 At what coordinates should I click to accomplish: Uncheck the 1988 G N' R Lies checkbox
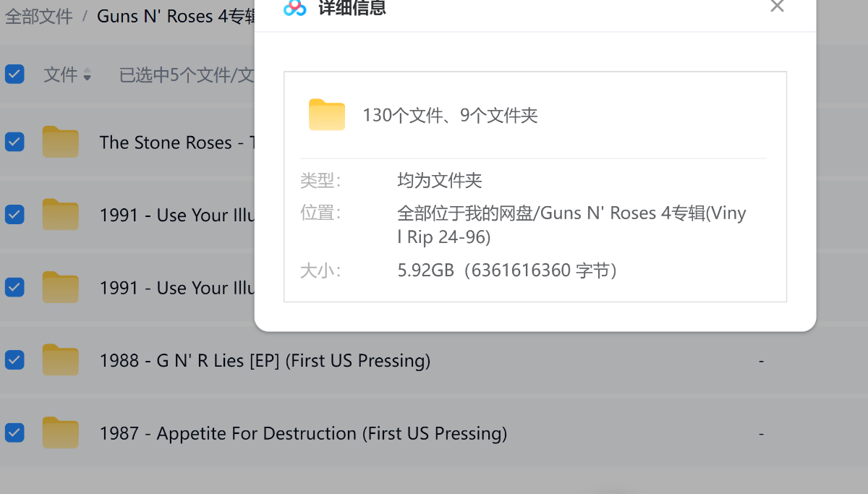[x=14, y=359]
